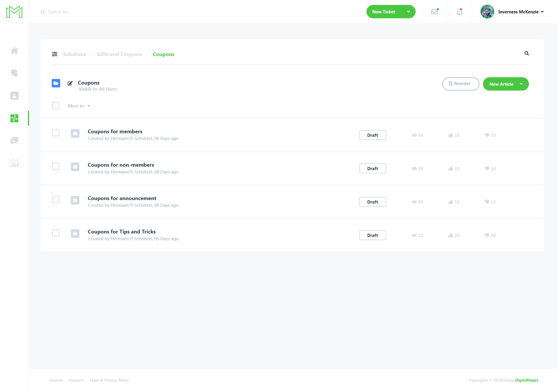This screenshot has width=558, height=392.
Task: Select the checkbox for Coupons for members
Action: 56,133
